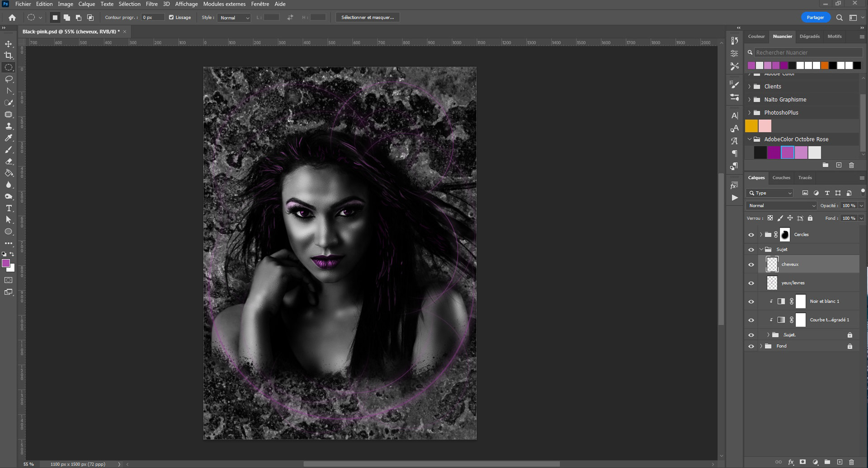868x468 pixels.
Task: Select the Ellipse shape tool
Action: point(9,231)
